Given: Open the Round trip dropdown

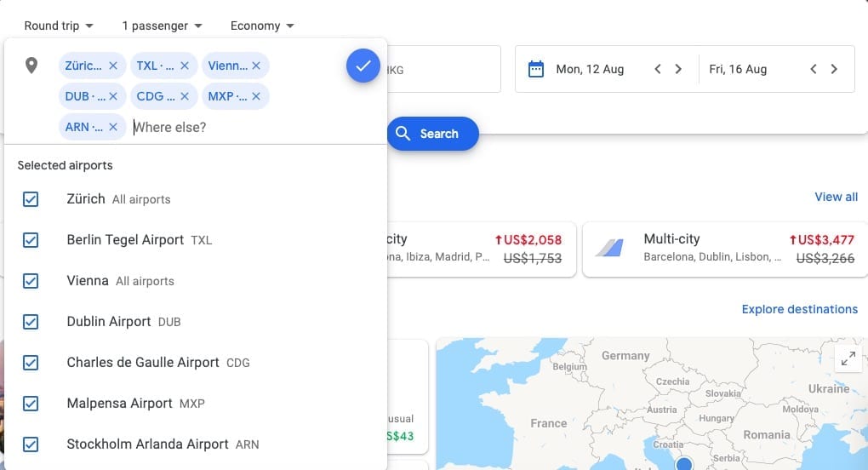Looking at the screenshot, I should pos(59,26).
